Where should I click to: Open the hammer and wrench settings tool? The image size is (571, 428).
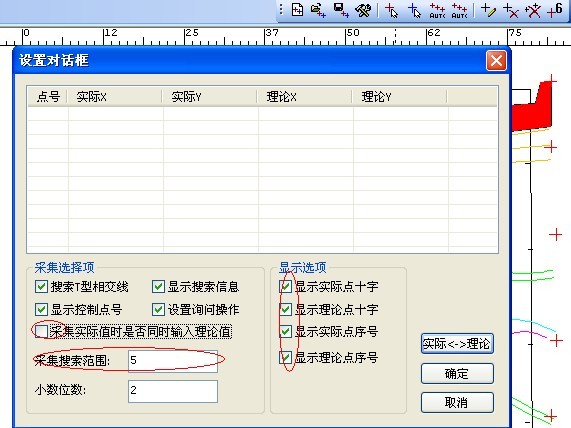363,10
